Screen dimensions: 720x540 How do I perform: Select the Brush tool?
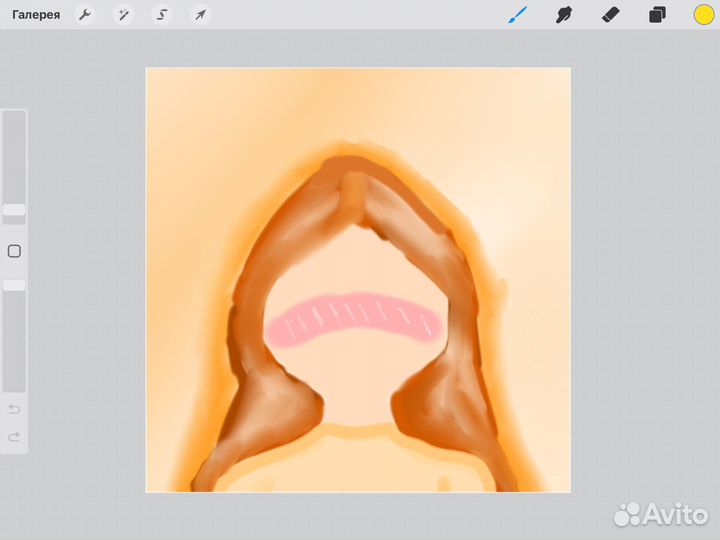(x=517, y=15)
